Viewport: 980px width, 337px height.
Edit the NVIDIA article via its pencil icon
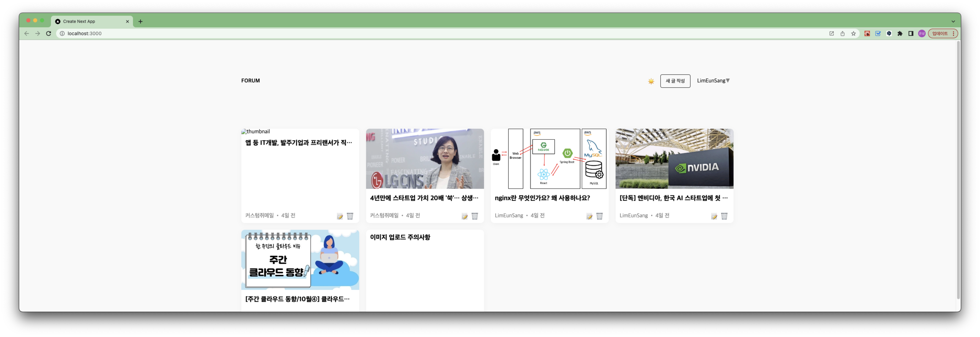tap(714, 216)
